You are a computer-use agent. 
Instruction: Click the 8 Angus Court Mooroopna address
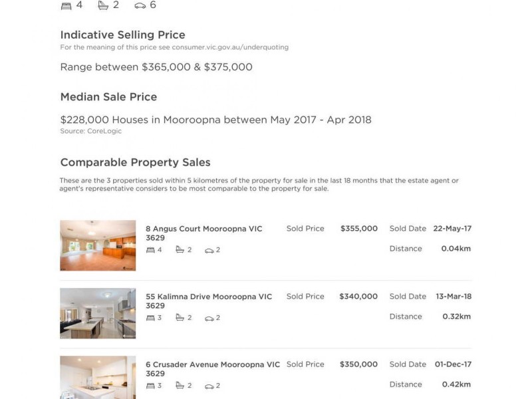click(x=203, y=233)
